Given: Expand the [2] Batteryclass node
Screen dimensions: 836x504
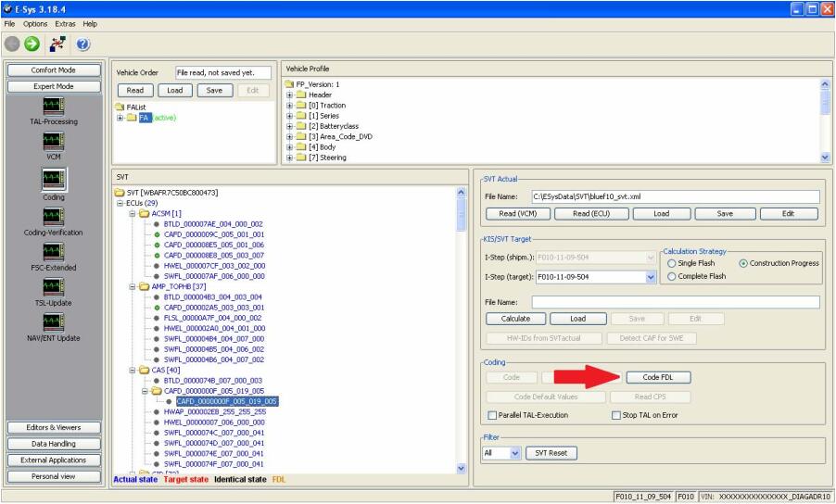Looking at the screenshot, I should [x=289, y=126].
